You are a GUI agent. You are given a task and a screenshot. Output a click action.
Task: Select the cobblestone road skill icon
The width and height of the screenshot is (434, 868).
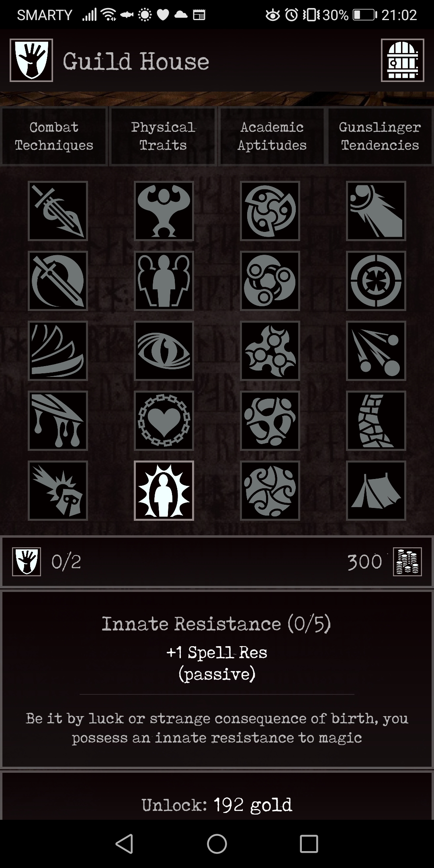point(376,421)
